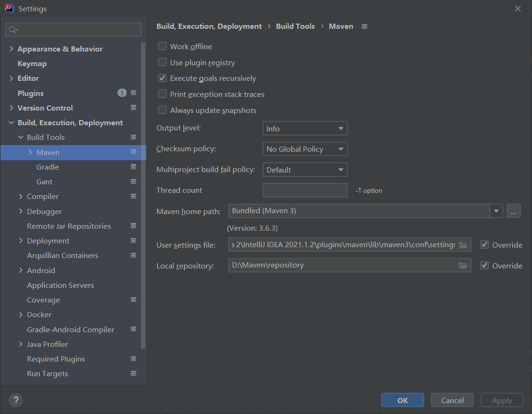532x414 pixels.
Task: Expand the Debugger node arrow
Action: click(x=21, y=211)
